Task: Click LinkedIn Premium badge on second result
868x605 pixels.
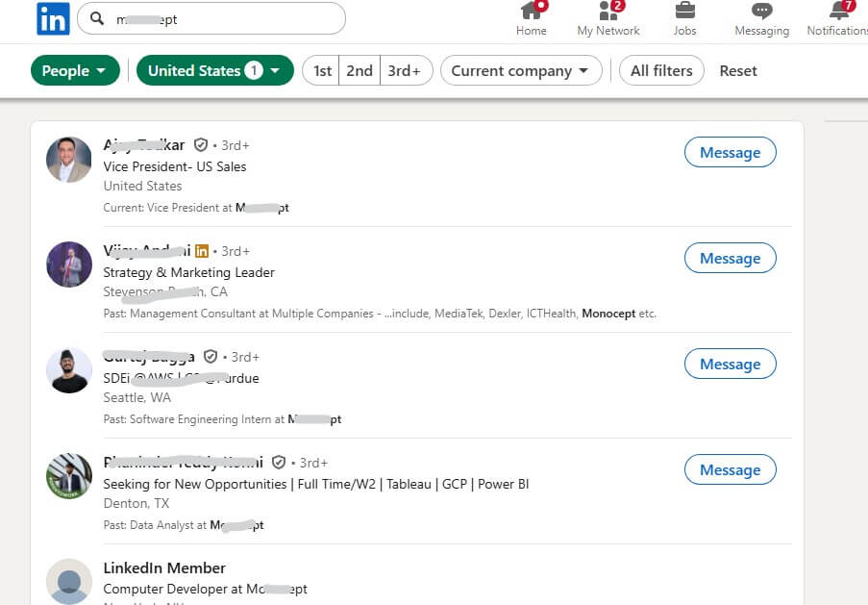Action: 202,251
